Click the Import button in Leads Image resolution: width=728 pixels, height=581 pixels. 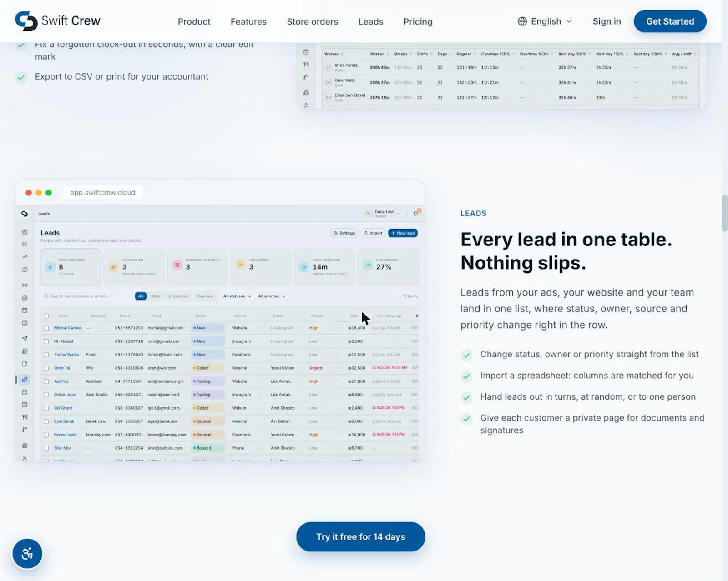(373, 233)
